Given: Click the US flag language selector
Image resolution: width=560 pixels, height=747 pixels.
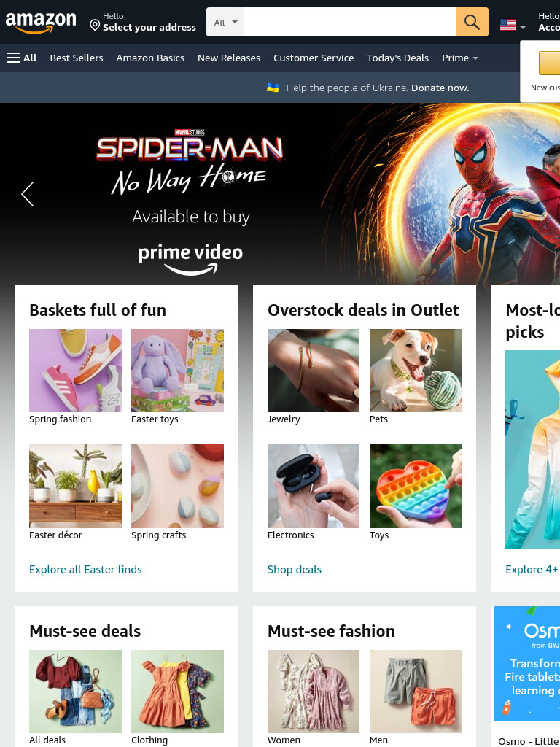Looking at the screenshot, I should 508,25.
